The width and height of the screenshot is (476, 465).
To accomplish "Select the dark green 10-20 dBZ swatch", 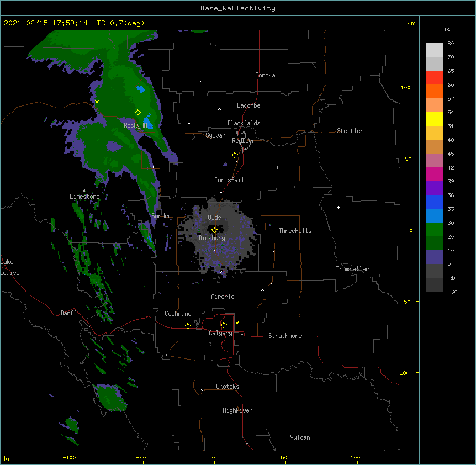I will point(434,243).
